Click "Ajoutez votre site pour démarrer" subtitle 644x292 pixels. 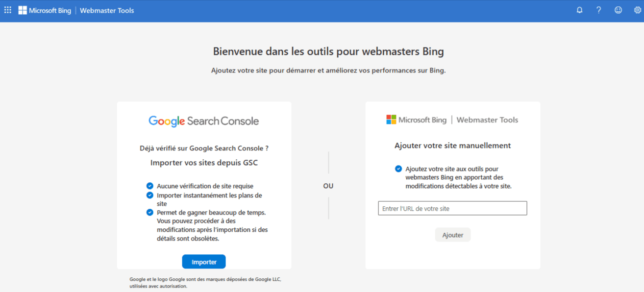pyautogui.click(x=328, y=71)
